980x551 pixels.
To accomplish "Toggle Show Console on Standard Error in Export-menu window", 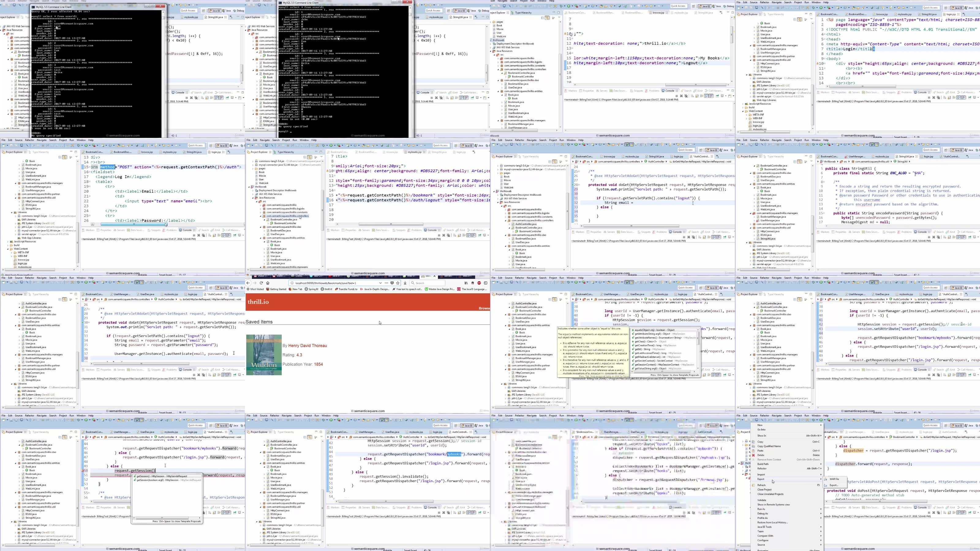I will coord(964,513).
